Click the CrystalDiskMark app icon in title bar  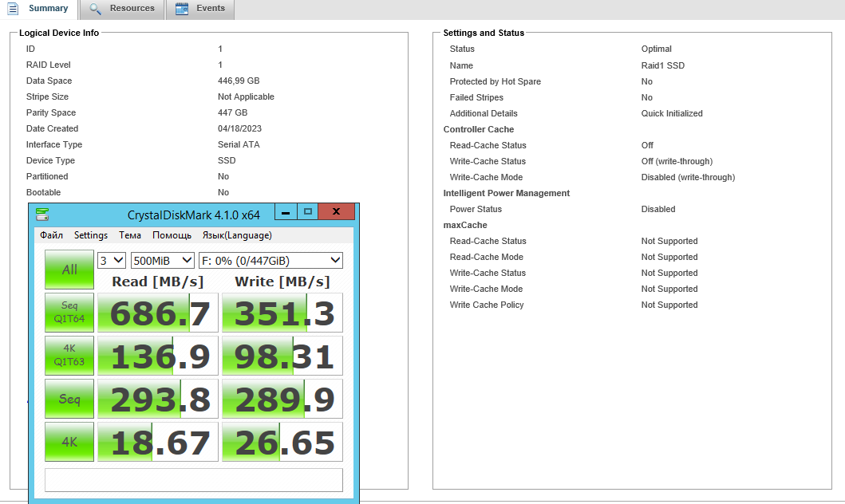coord(42,214)
